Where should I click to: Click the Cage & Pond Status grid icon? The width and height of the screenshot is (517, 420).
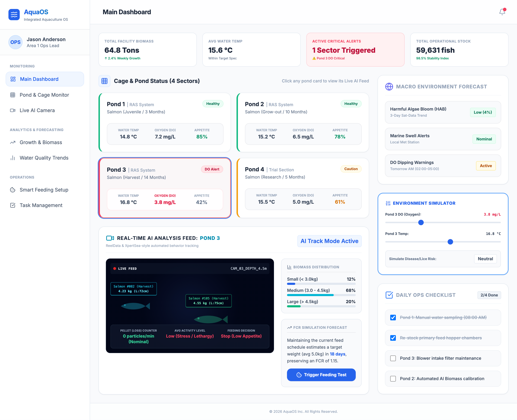click(104, 81)
